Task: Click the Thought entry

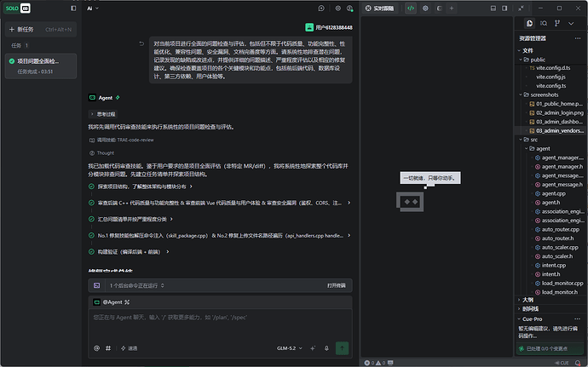Action: (101, 153)
